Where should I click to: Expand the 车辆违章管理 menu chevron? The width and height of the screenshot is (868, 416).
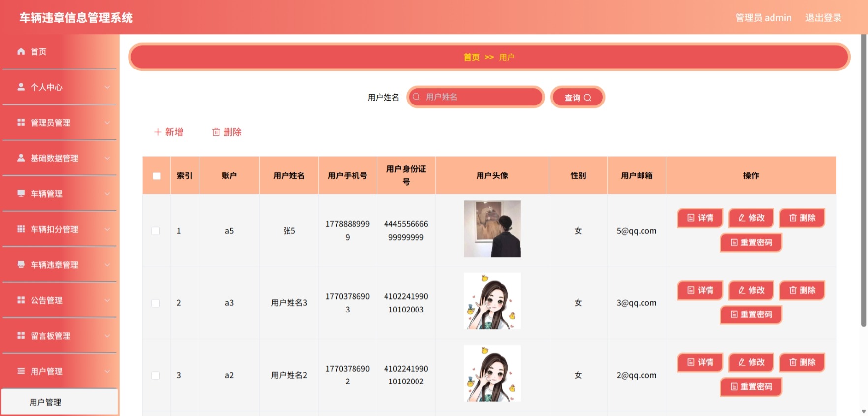(x=107, y=265)
